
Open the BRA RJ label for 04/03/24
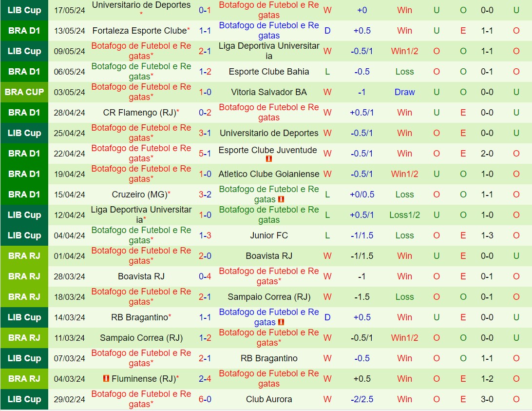(x=24, y=379)
